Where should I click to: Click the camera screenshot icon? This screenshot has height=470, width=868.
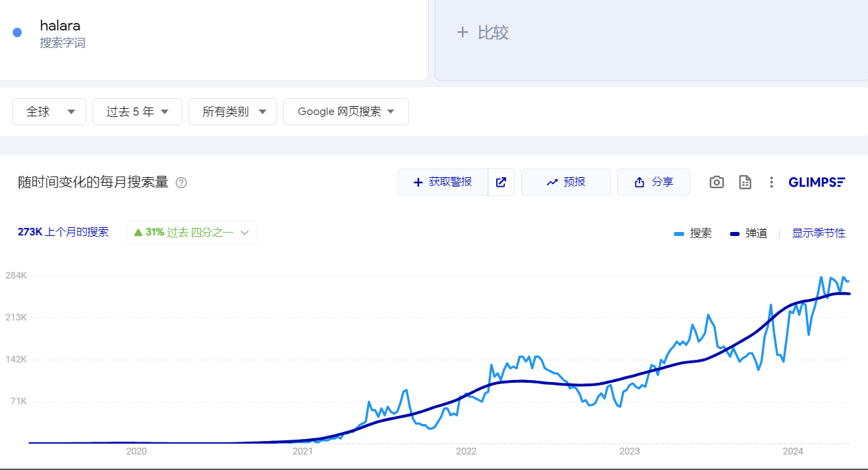(x=717, y=182)
